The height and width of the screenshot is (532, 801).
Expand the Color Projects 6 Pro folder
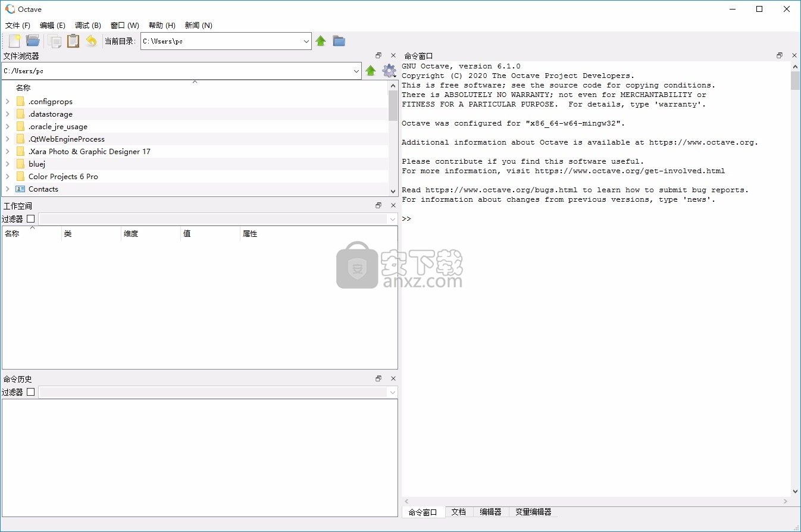click(7, 177)
